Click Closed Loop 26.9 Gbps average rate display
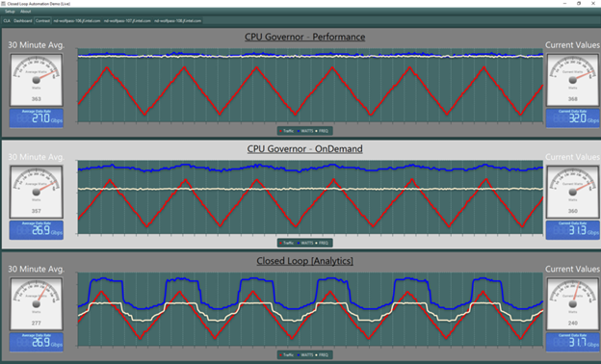 coord(36,342)
